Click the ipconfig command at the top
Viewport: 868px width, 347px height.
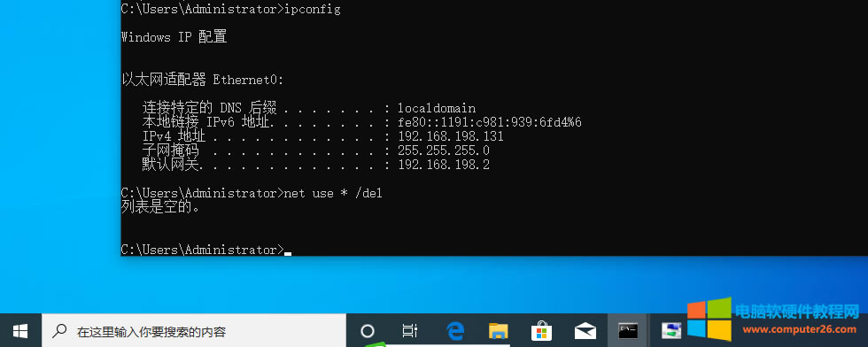(312, 9)
